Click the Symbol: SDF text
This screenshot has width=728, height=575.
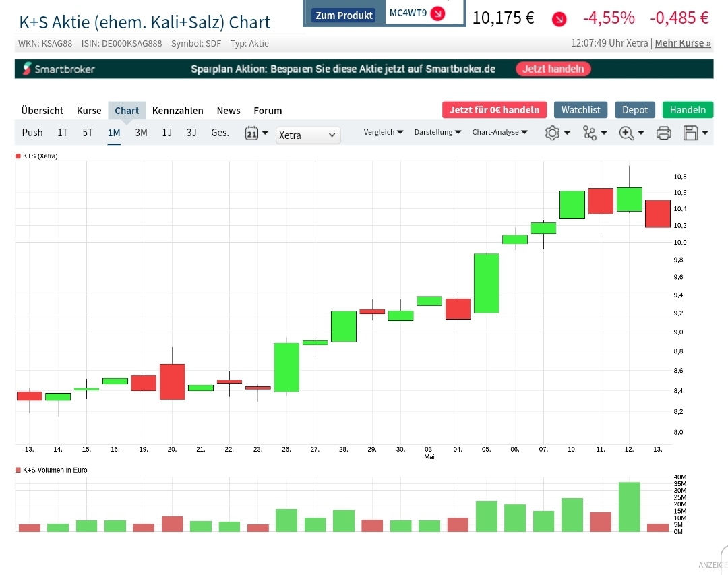tap(196, 44)
